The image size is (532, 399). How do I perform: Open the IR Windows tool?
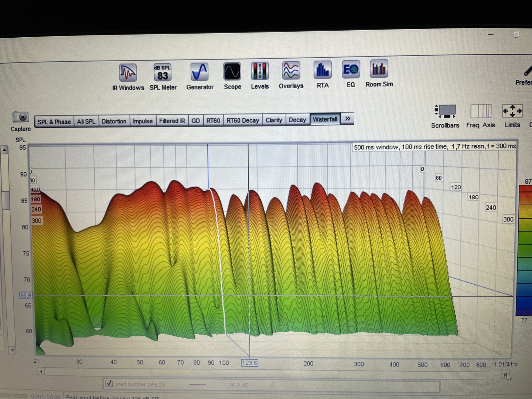[128, 77]
